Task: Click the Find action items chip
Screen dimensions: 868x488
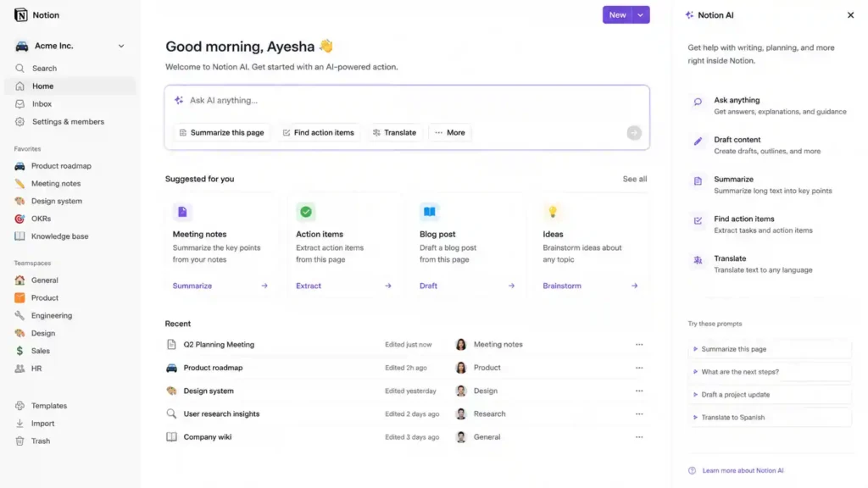Action: click(x=319, y=133)
